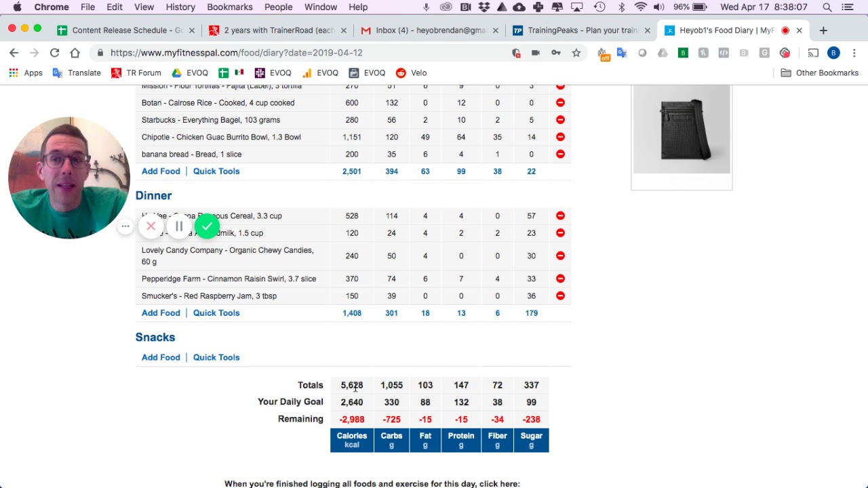
Task: Open the People menu
Action: (x=279, y=7)
